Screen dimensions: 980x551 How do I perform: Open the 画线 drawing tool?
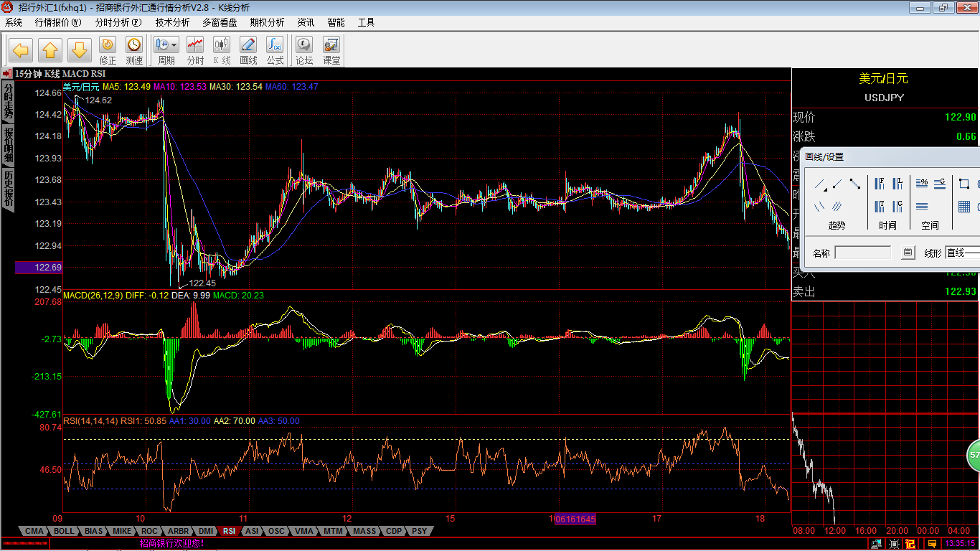click(x=248, y=51)
